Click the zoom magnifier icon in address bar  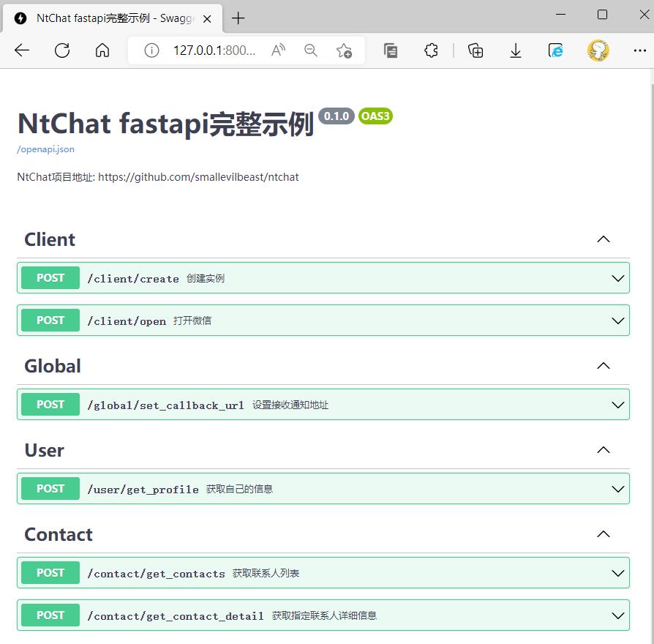pos(311,50)
